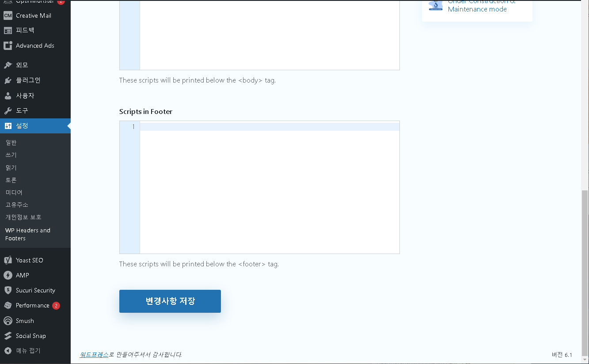Click the 버전 6.1 version text

point(562,355)
